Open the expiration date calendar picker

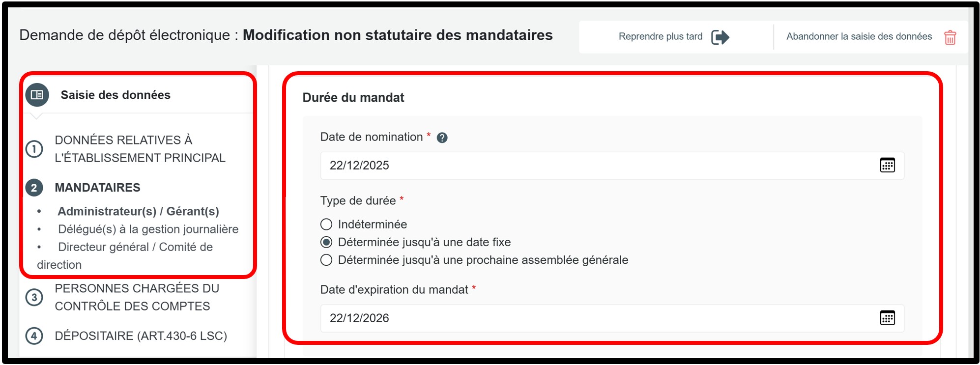tap(887, 318)
